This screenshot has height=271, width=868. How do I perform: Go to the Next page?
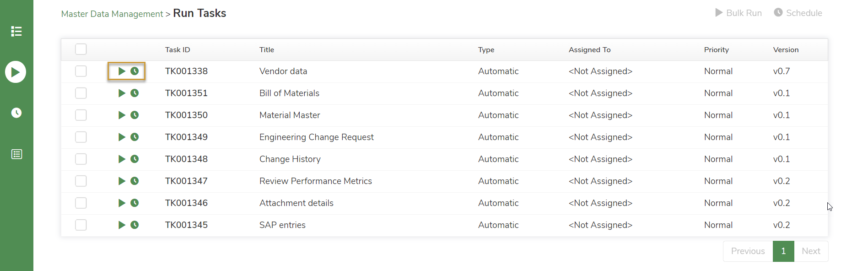click(810, 251)
